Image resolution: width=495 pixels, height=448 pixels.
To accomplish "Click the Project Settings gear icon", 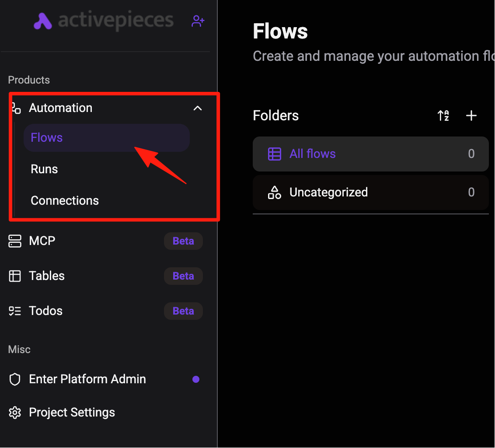I will [15, 413].
